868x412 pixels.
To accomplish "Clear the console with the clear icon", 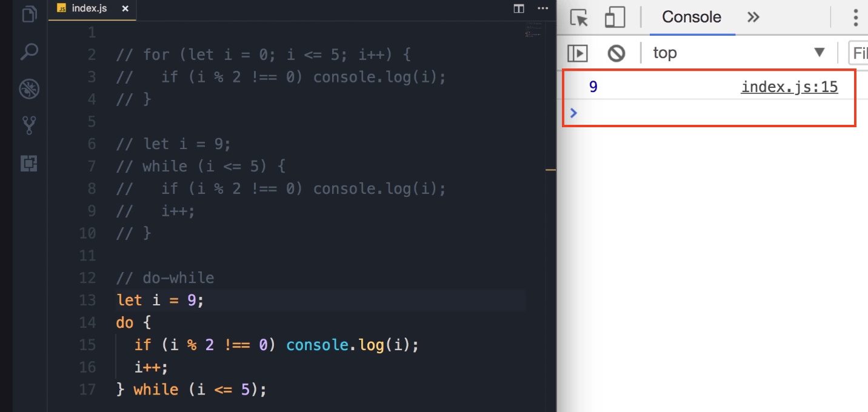I will [616, 53].
